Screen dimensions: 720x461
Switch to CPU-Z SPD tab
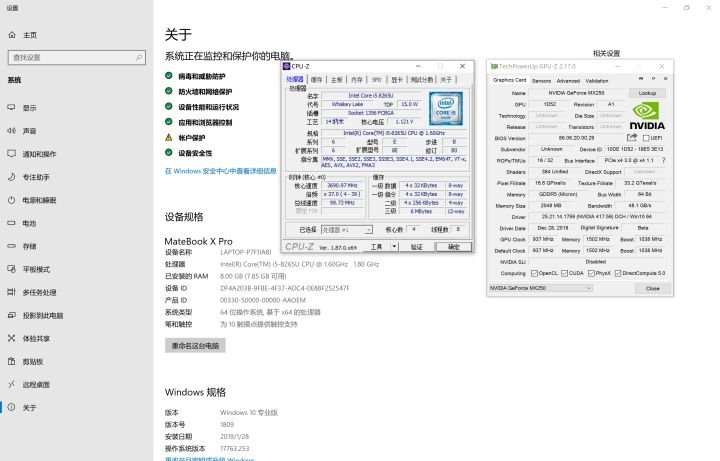377,79
